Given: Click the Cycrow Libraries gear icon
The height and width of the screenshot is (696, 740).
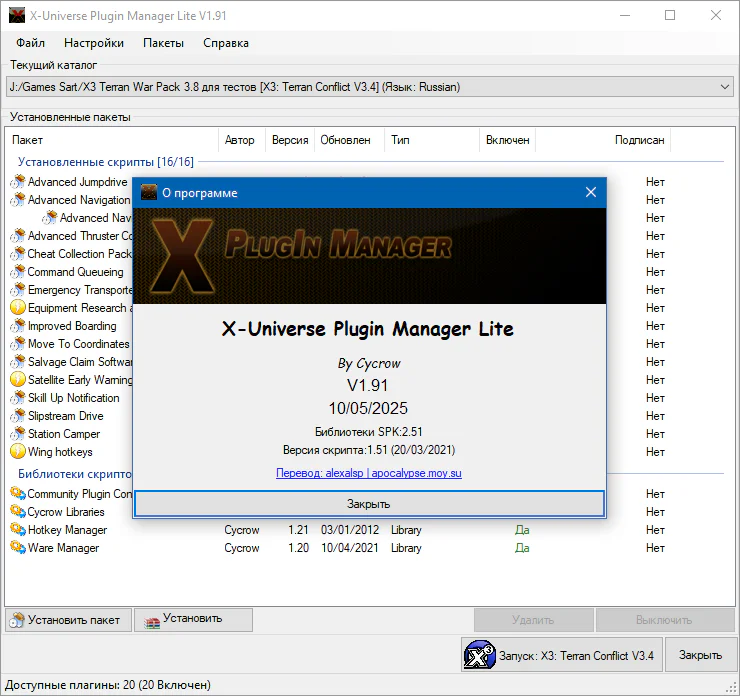Looking at the screenshot, I should pos(18,511).
